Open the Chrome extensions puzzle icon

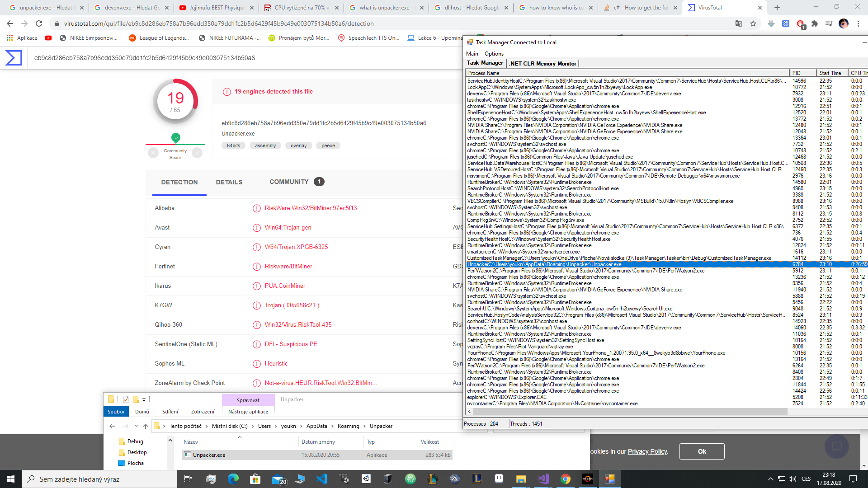pyautogui.click(x=815, y=23)
